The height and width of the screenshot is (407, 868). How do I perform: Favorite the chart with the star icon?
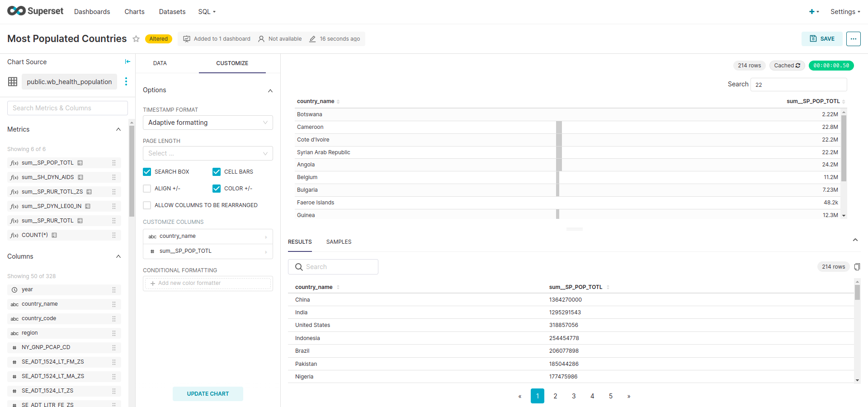point(136,39)
